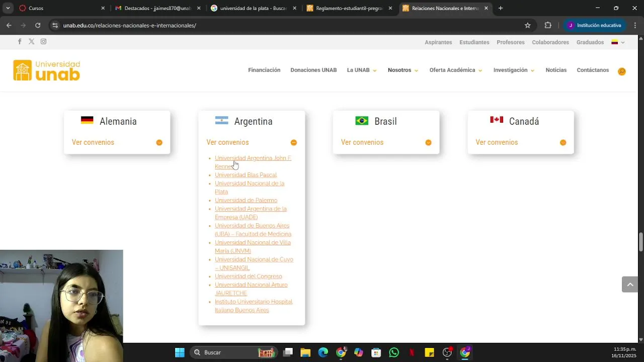Image resolution: width=644 pixels, height=362 pixels.
Task: Open UNAB Instagram icon
Action: pyautogui.click(x=44, y=42)
